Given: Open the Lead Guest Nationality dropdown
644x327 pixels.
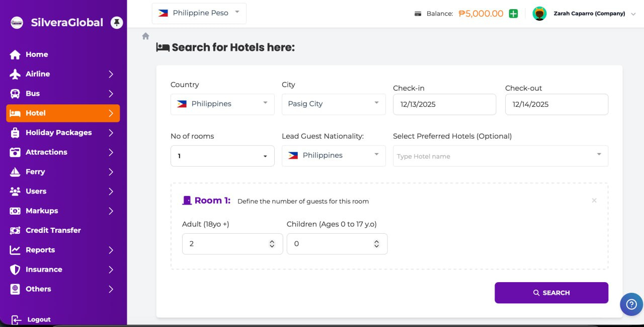Looking at the screenshot, I should (333, 155).
